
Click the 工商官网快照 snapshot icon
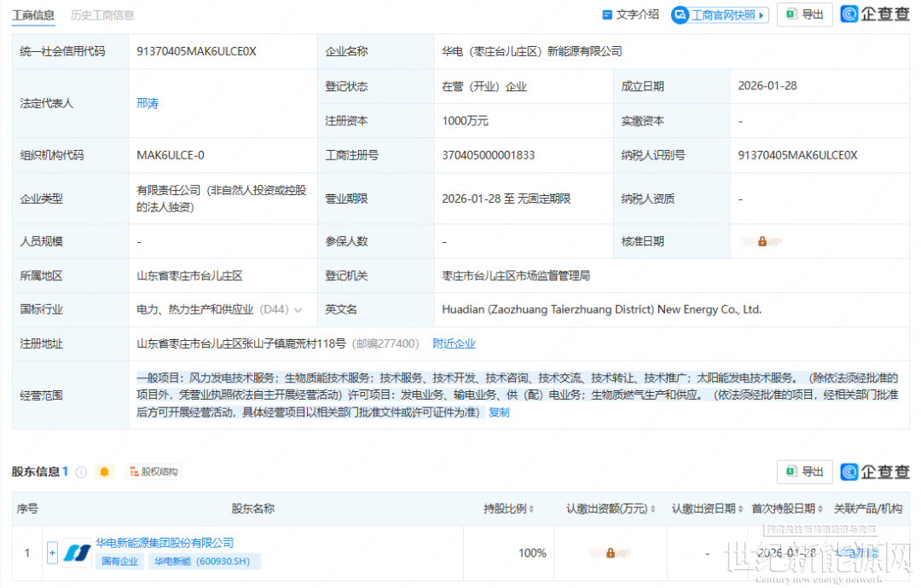coord(681,14)
